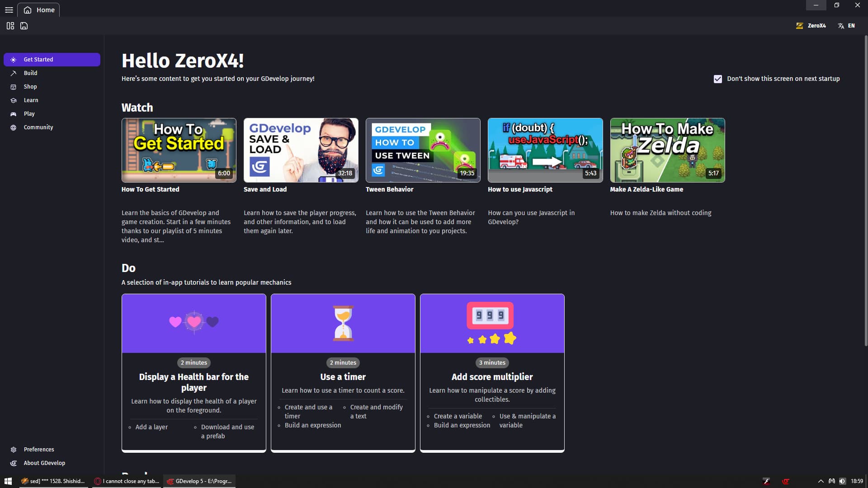Open the How to use Javascript video
This screenshot has width=868, height=488.
[x=545, y=150]
